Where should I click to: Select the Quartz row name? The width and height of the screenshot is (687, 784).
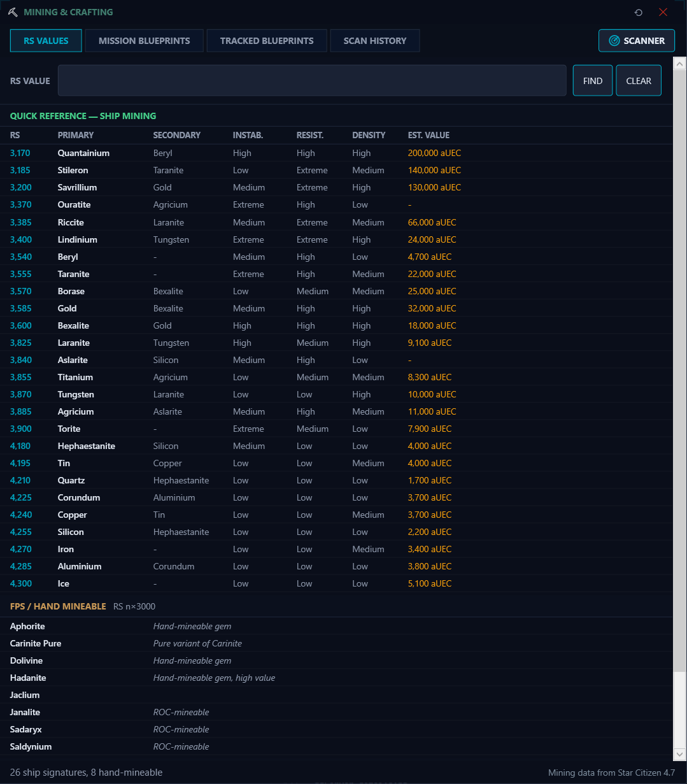coord(71,480)
